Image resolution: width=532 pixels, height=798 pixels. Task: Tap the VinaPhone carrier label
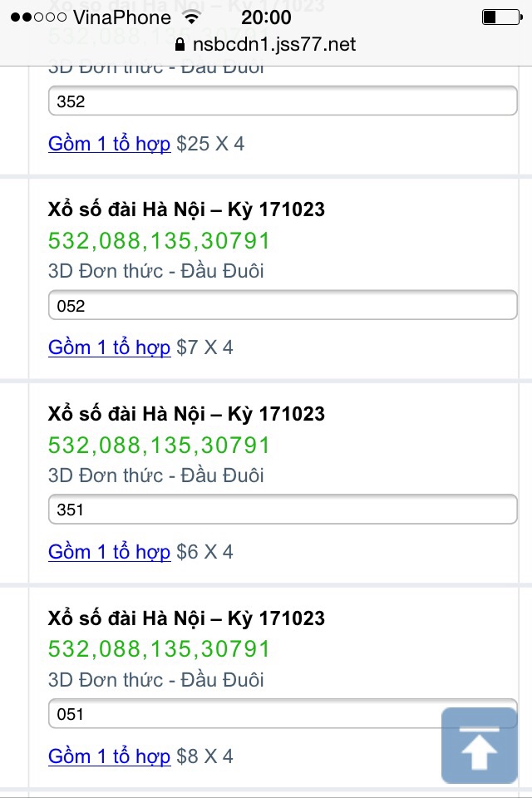click(x=121, y=17)
